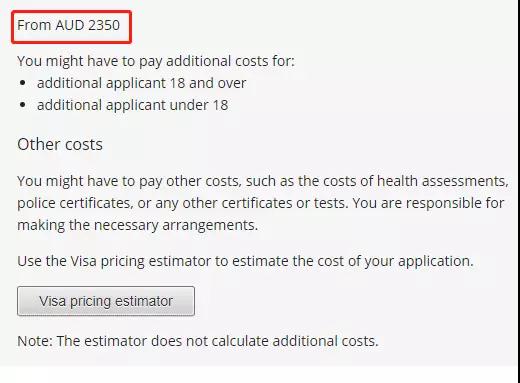The width and height of the screenshot is (520, 383).
Task: Click the word "From" in the red box
Action: (x=34, y=25)
